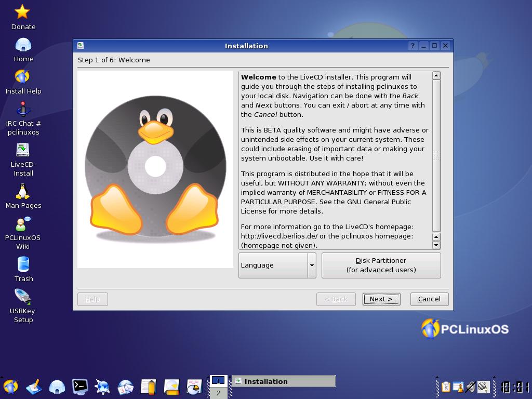Launch the terminal from the panel
This screenshot has height=399, width=532.
pos(80,387)
